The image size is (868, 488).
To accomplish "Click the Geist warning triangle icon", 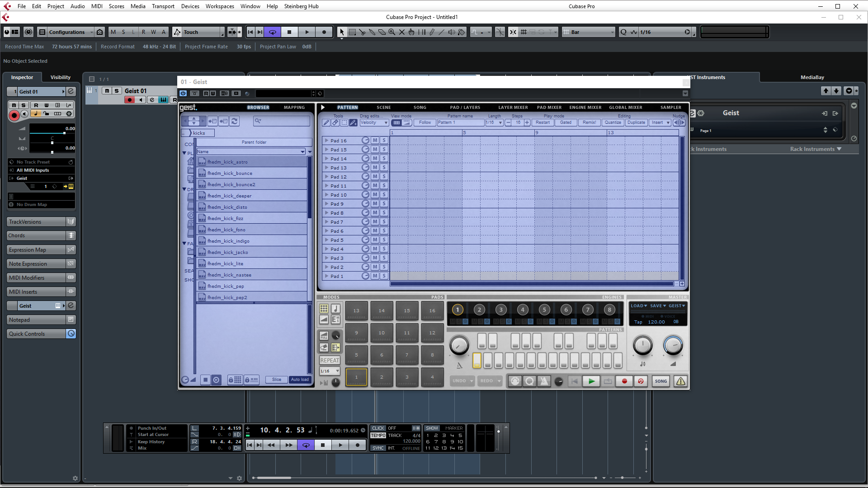I will 680,381.
